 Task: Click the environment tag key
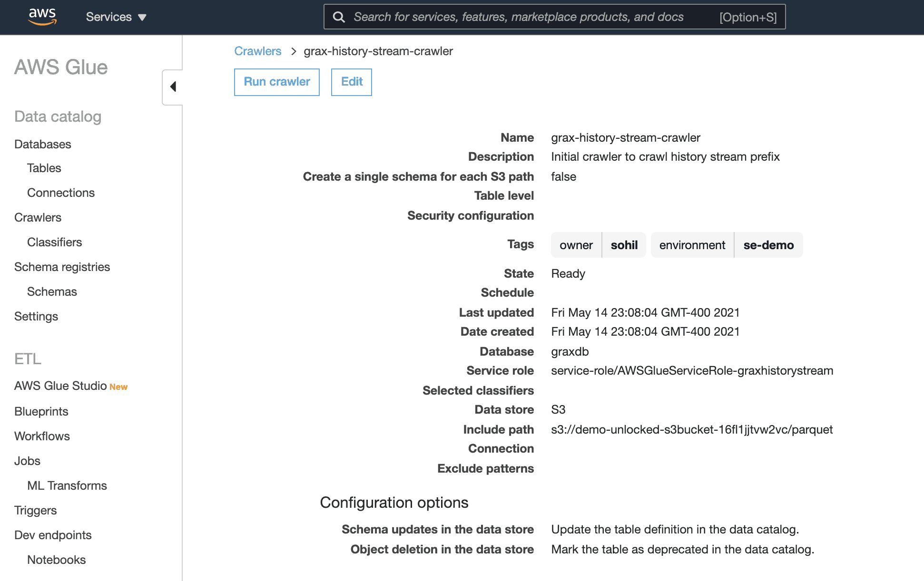pyautogui.click(x=692, y=245)
